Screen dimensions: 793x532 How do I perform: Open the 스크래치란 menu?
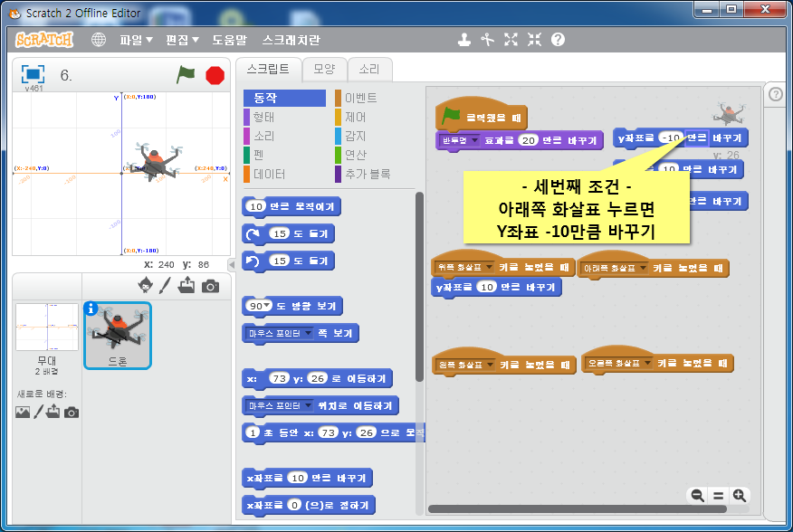[x=291, y=40]
